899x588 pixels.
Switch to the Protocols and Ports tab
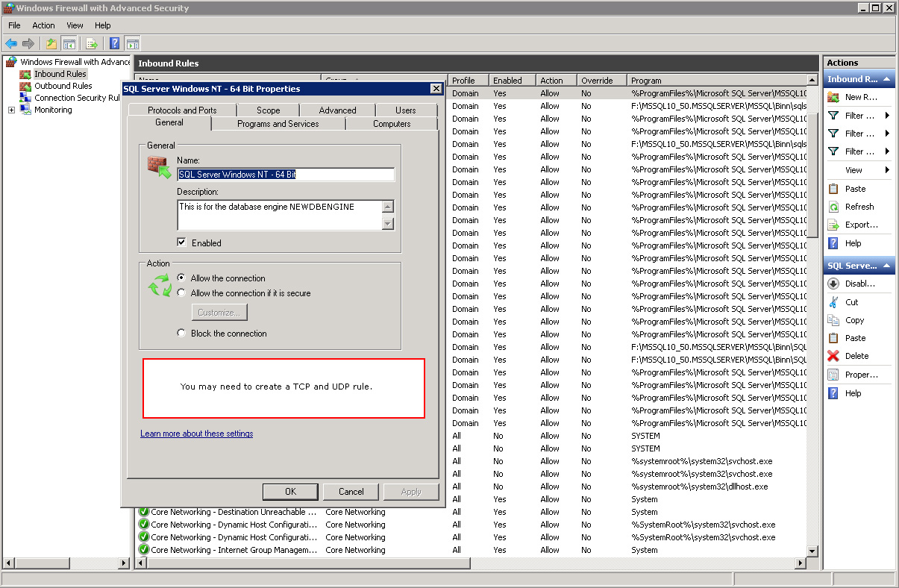182,110
